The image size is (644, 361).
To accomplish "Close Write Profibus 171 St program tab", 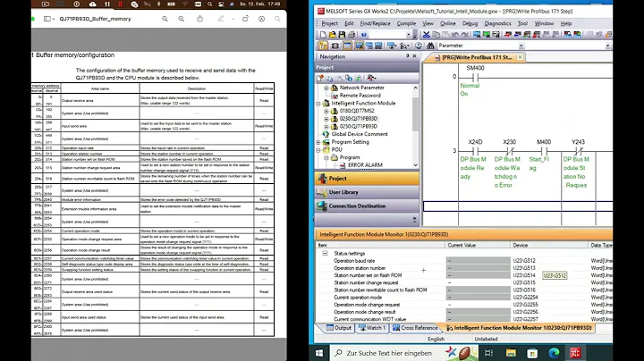I will click(x=520, y=57).
